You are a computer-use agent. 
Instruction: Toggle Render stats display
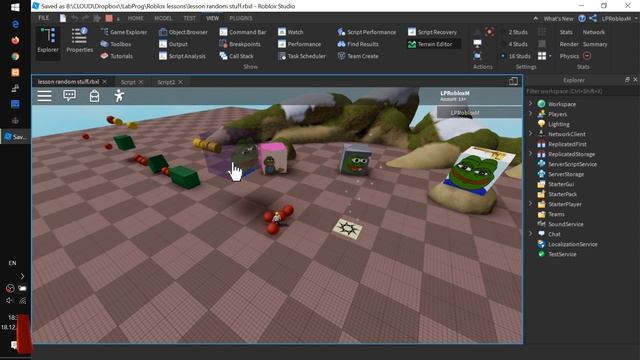click(x=569, y=44)
